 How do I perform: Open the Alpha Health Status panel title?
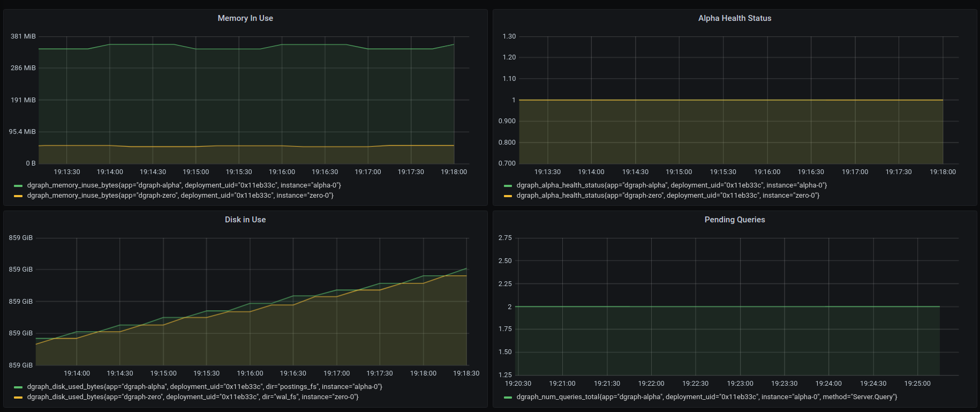(735, 18)
